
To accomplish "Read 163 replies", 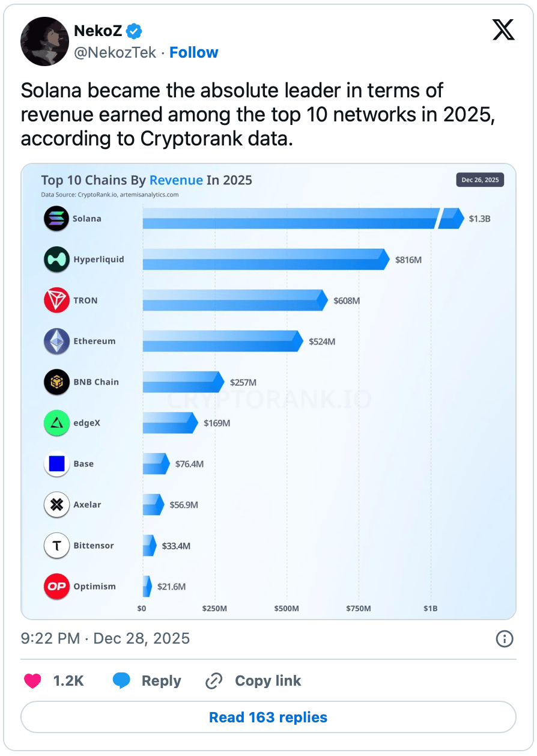I will click(x=268, y=718).
